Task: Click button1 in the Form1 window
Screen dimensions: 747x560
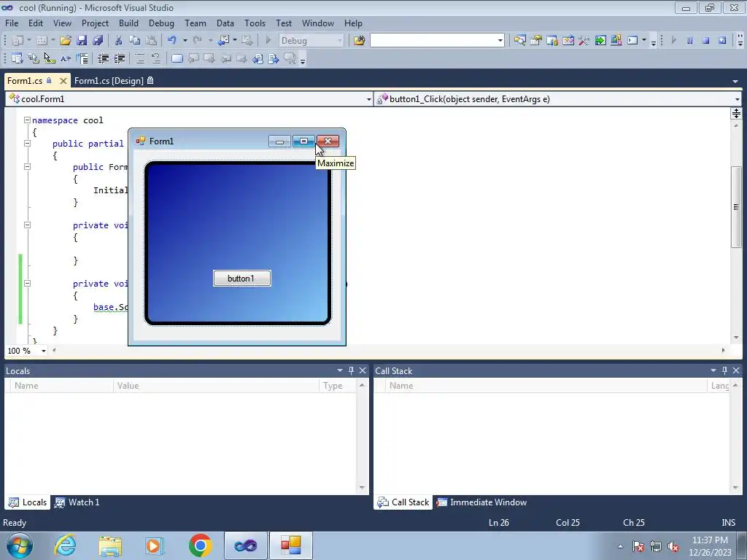Action: click(242, 278)
